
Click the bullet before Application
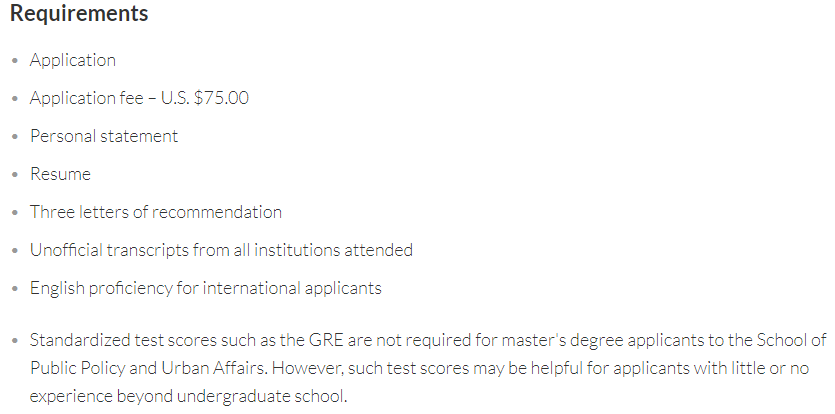[15, 61]
